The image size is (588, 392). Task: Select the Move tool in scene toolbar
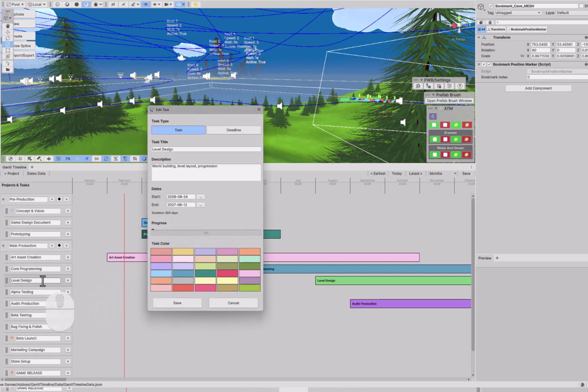[x=7, y=32]
